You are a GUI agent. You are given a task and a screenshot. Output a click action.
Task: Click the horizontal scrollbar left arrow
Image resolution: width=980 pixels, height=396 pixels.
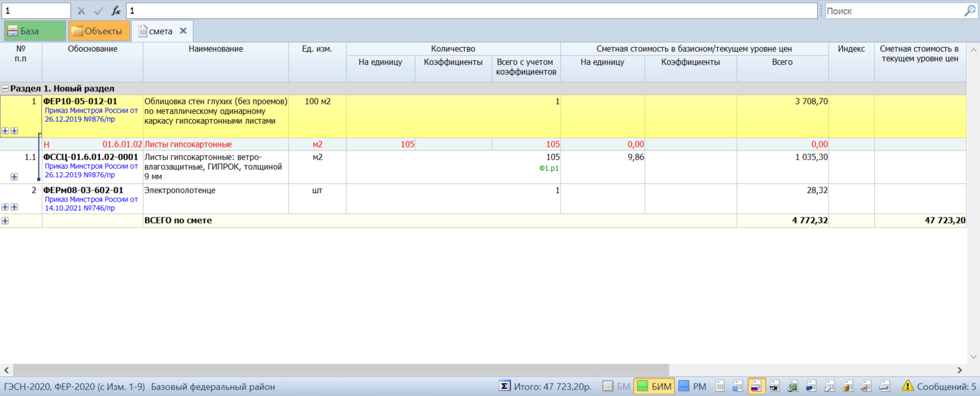pyautogui.click(x=7, y=370)
